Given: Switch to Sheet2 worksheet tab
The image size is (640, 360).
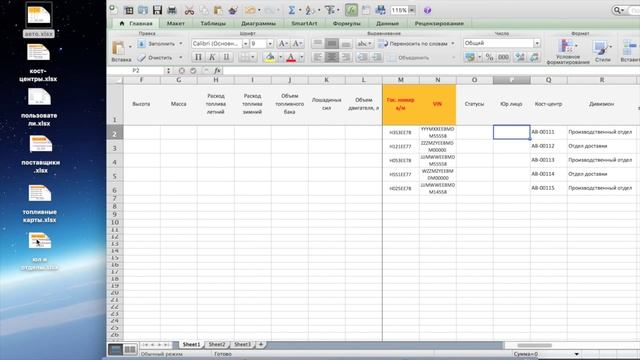Looking at the screenshot, I should click(x=217, y=344).
